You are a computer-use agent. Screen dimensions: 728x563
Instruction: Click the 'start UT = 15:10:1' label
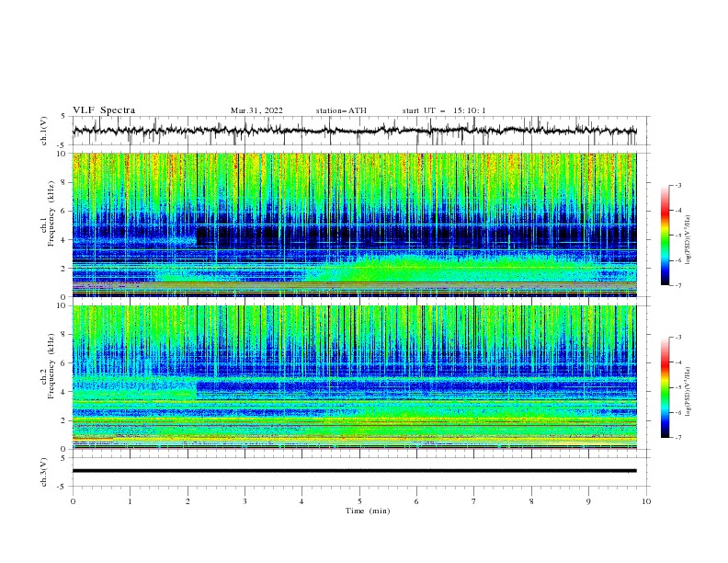pyautogui.click(x=443, y=110)
